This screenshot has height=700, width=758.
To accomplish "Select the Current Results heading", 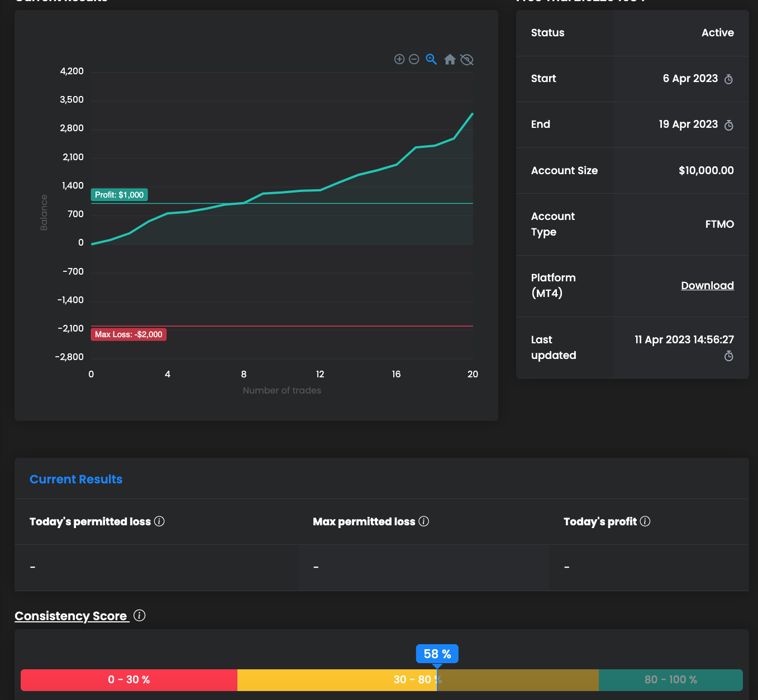I will [76, 479].
